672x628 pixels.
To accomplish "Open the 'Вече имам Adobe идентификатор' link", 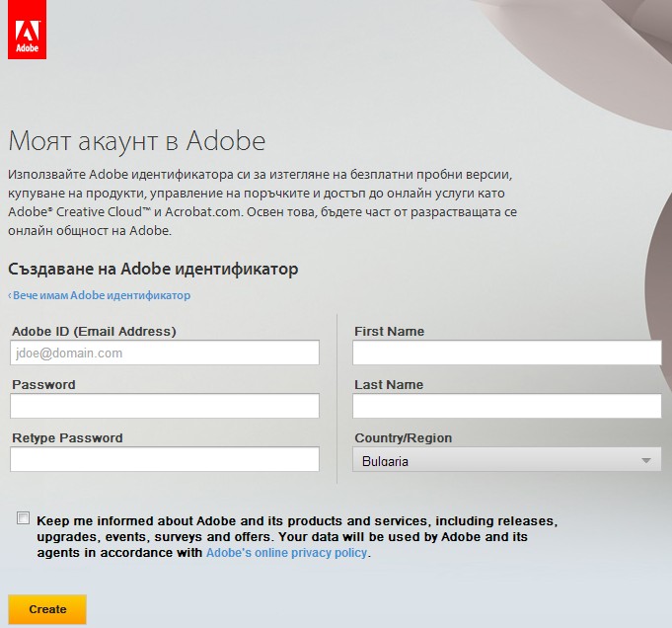I will point(100,295).
